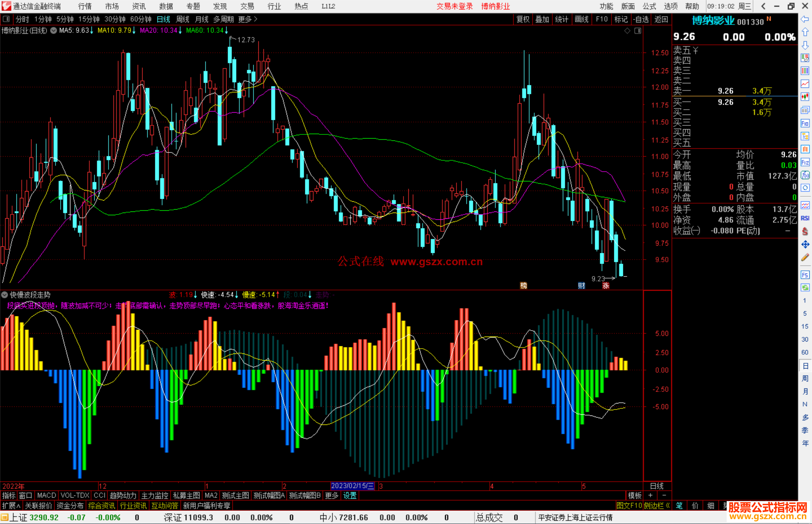Click the formula f(x) sidebar icon
This screenshot has width=812, height=524.
pos(805,175)
